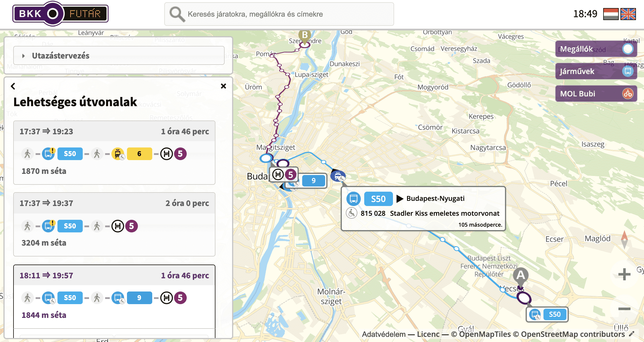Open OpenStreetMap contributors link
This screenshot has width=644, height=342.
tap(569, 334)
